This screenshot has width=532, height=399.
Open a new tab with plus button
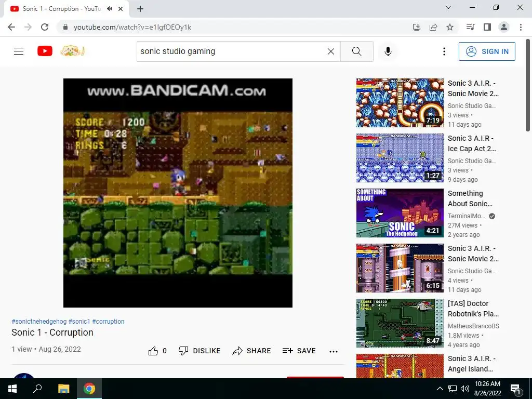point(140,9)
